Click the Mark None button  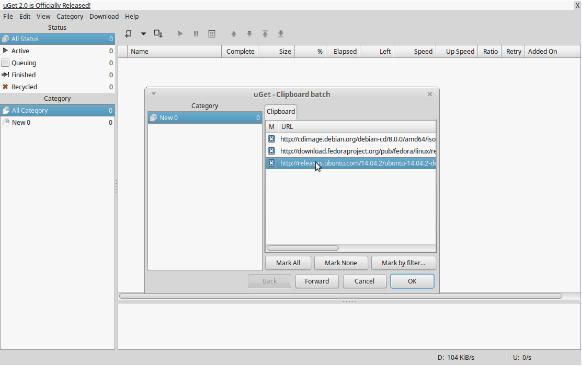click(341, 263)
